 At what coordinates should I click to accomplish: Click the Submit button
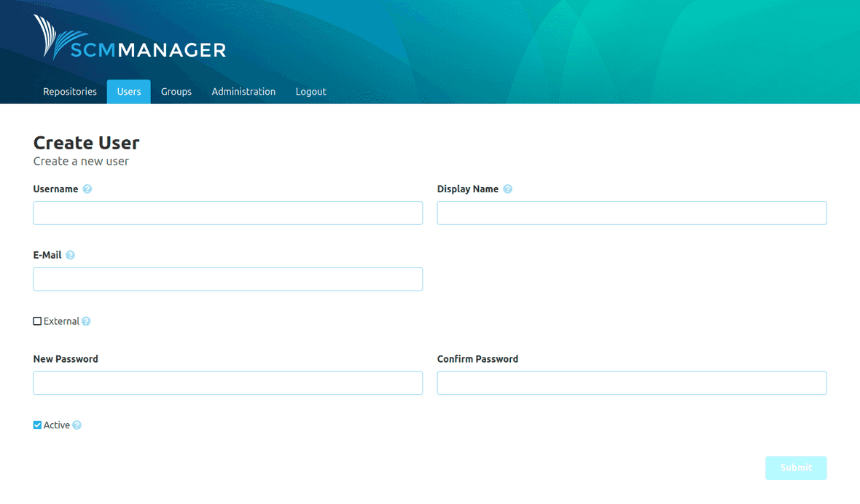click(796, 468)
